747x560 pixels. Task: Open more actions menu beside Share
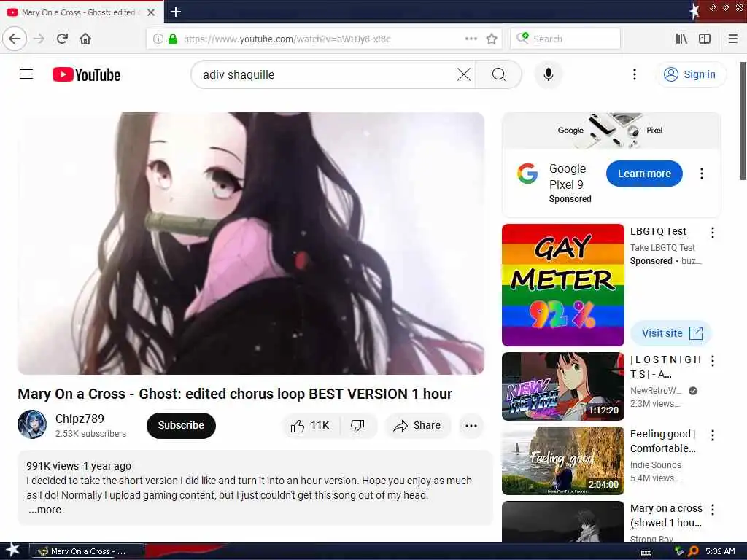click(471, 426)
